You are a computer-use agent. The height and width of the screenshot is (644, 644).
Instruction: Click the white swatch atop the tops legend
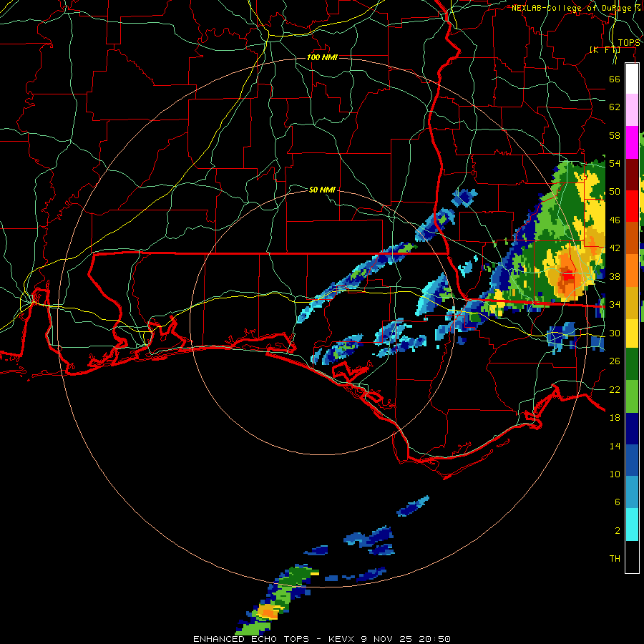click(632, 79)
